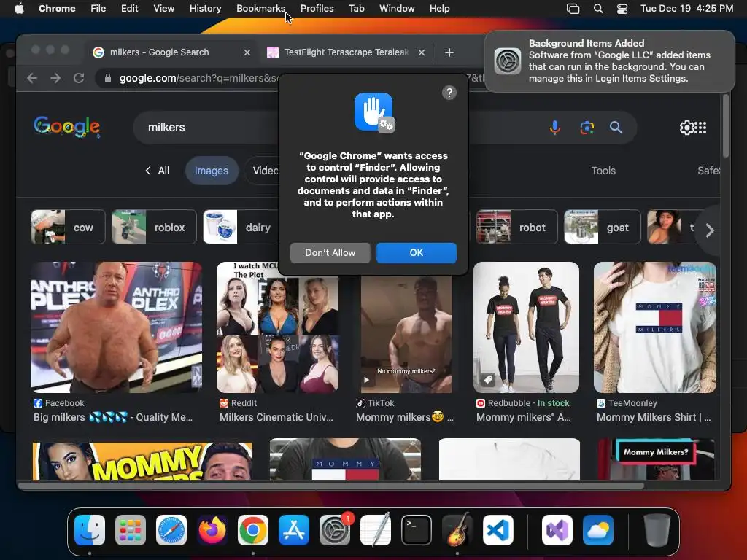Open the Facebook Big milkers image result

116,327
